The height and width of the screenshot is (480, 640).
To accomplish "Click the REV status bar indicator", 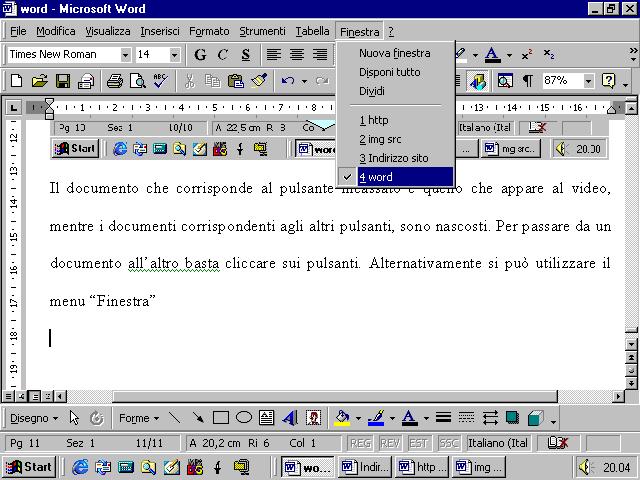I will (x=389, y=443).
